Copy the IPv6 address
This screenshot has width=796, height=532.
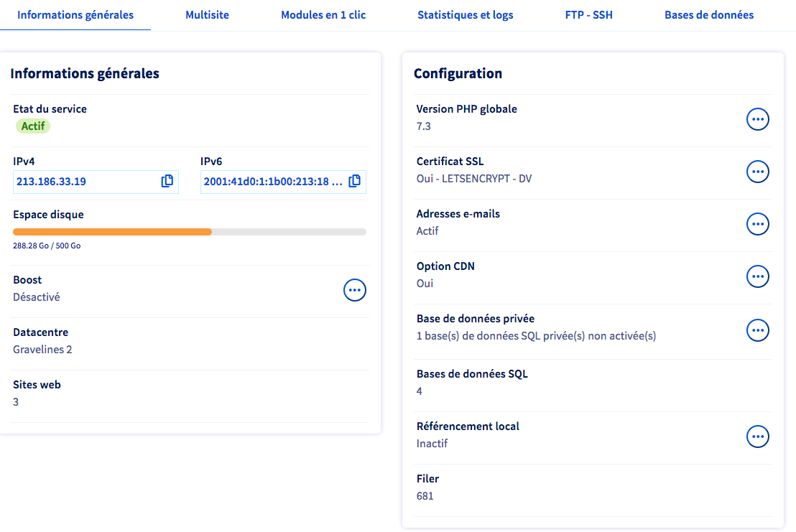pyautogui.click(x=354, y=182)
